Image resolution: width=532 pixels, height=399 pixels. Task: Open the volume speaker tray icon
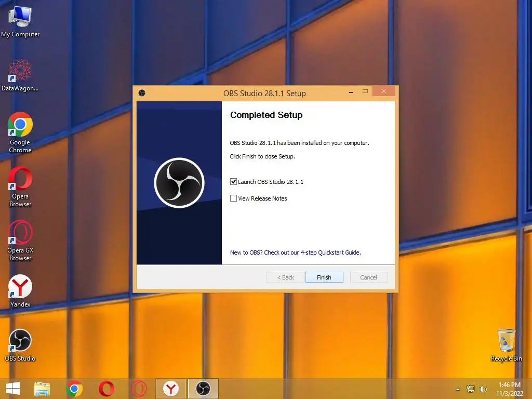(483, 389)
